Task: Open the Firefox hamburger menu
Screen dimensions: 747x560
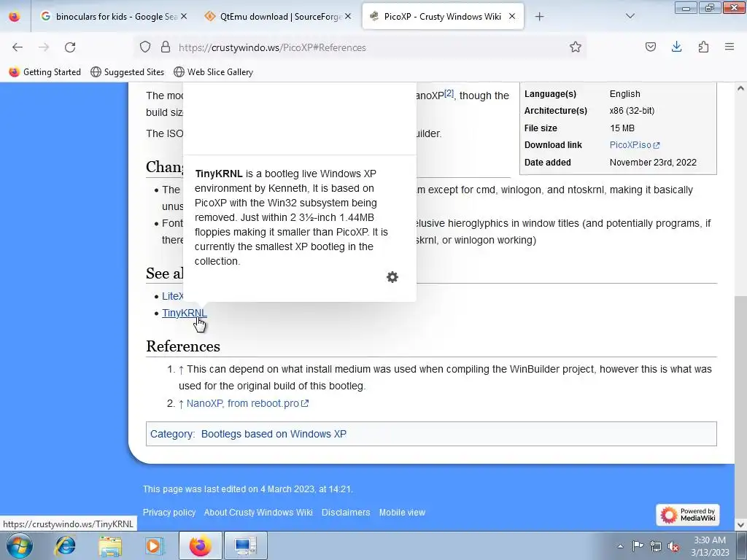Action: (729, 47)
